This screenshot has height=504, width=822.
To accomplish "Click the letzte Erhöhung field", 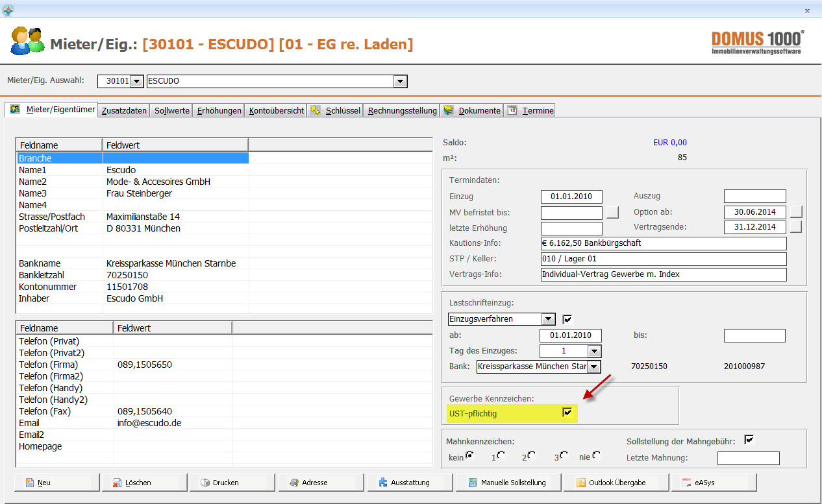I will [571, 228].
